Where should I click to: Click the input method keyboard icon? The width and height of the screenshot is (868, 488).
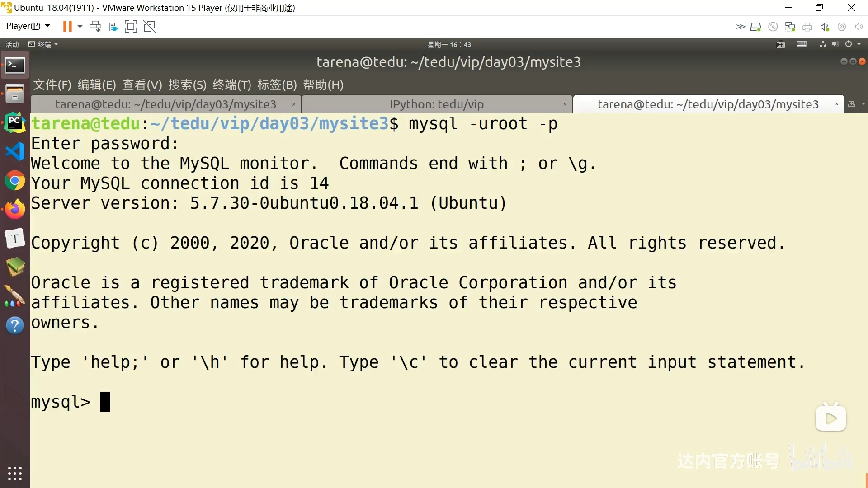781,44
